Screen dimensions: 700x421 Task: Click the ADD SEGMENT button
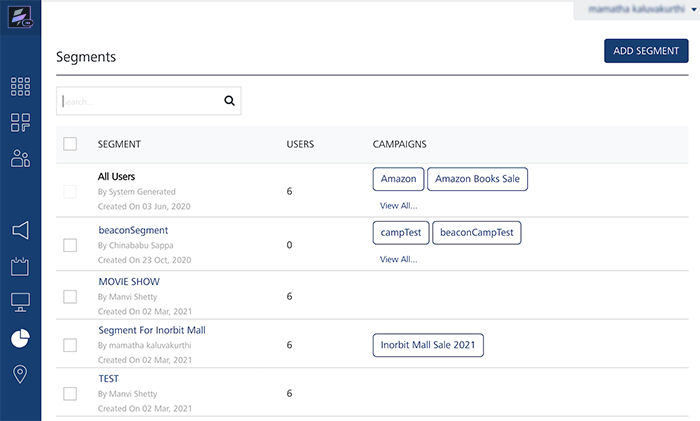(x=646, y=51)
